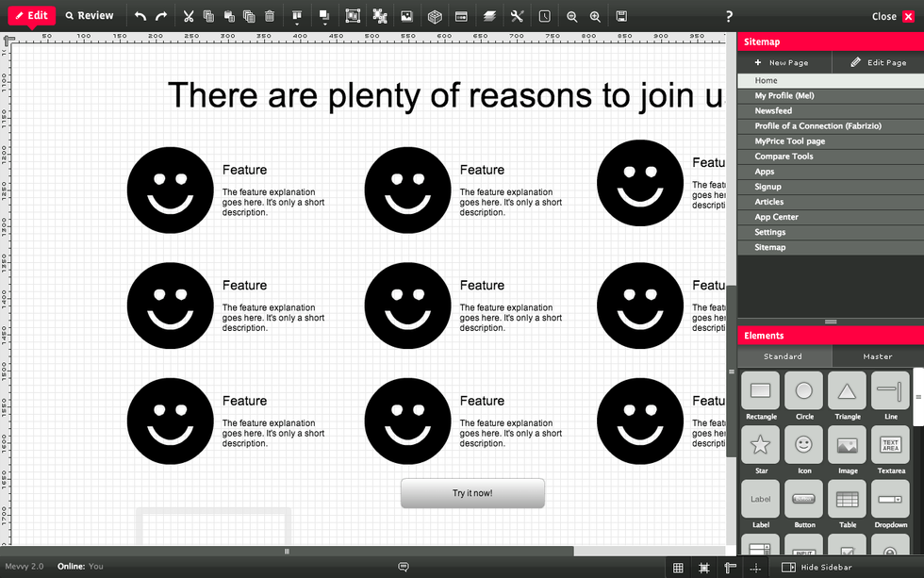Zoom out with the minus magnifier
The height and width of the screenshot is (578, 924).
click(x=572, y=16)
